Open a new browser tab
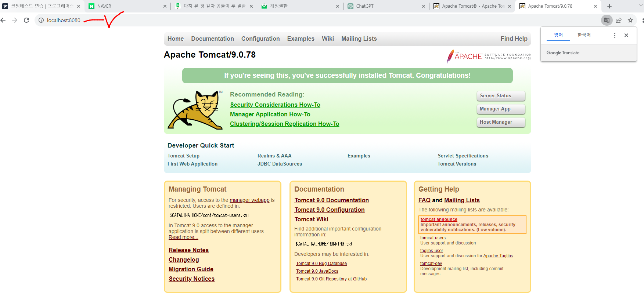The height and width of the screenshot is (294, 644). (x=609, y=6)
